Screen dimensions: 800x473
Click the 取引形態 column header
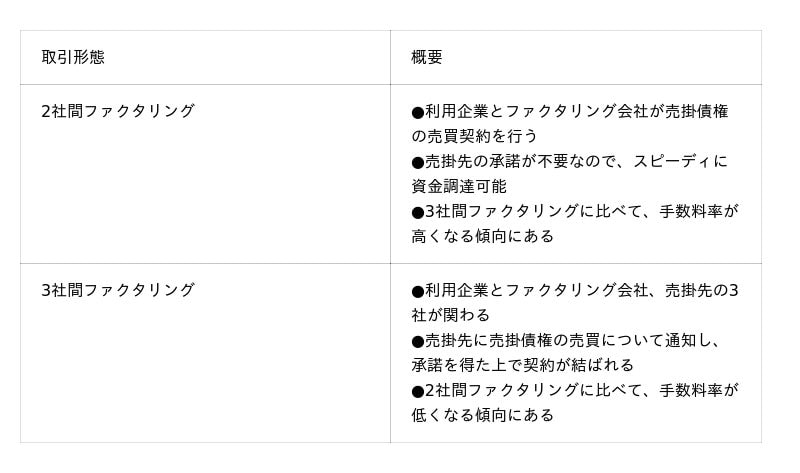tap(73, 57)
